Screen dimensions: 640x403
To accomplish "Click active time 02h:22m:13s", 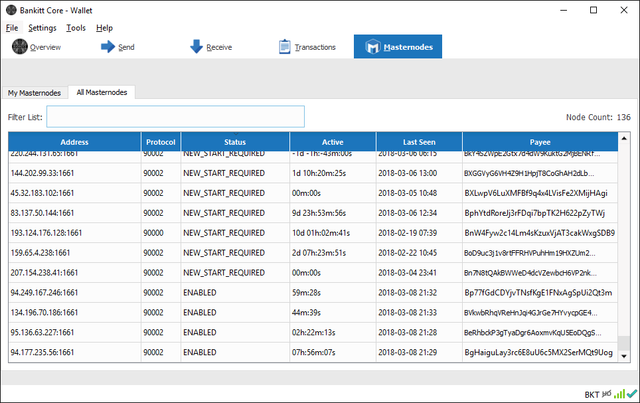I will [313, 333].
